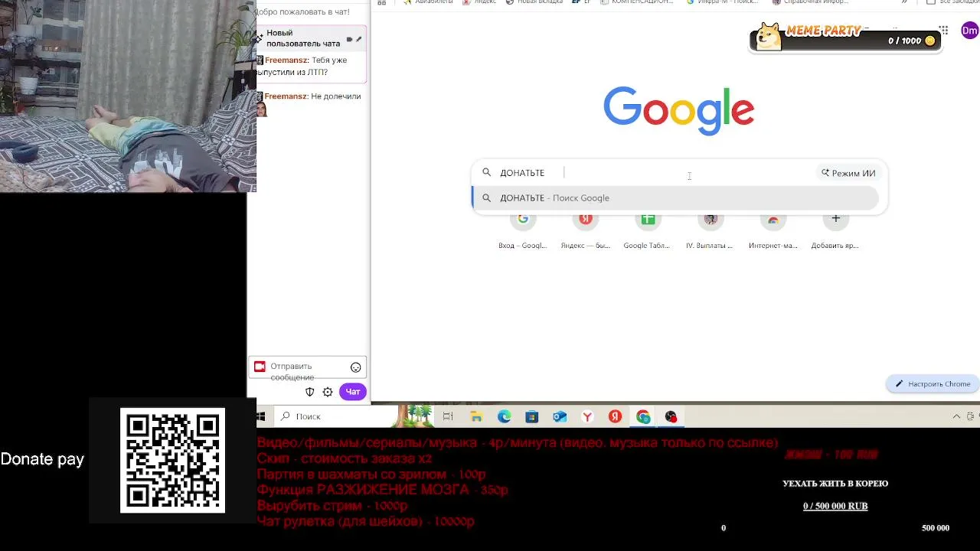Open Task View on the taskbar
This screenshot has height=551, width=980.
click(x=448, y=416)
